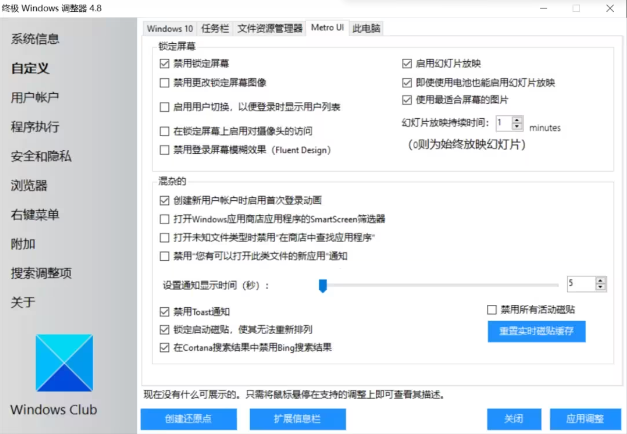The image size is (627, 434).
Task: Uncheck 使用最适合屏幕的图片
Action: (407, 100)
